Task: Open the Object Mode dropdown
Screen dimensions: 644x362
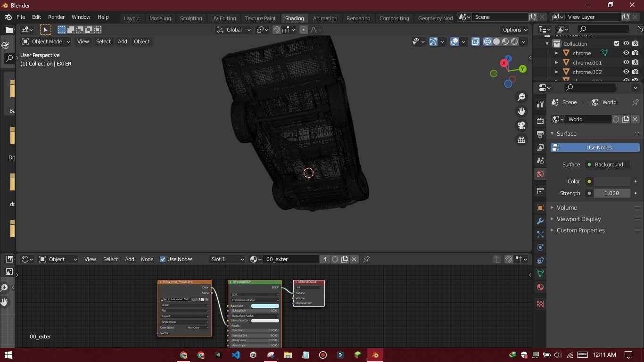Action: click(x=46, y=41)
